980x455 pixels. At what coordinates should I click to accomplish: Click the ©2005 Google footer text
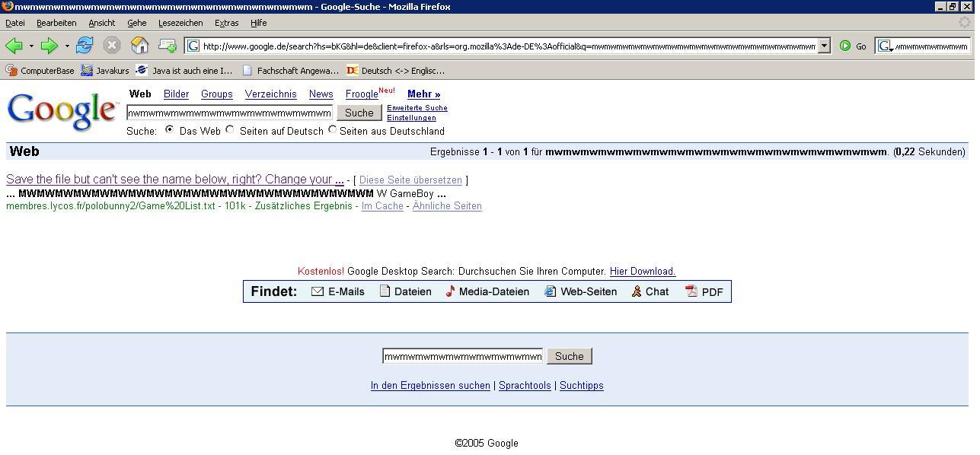[487, 443]
